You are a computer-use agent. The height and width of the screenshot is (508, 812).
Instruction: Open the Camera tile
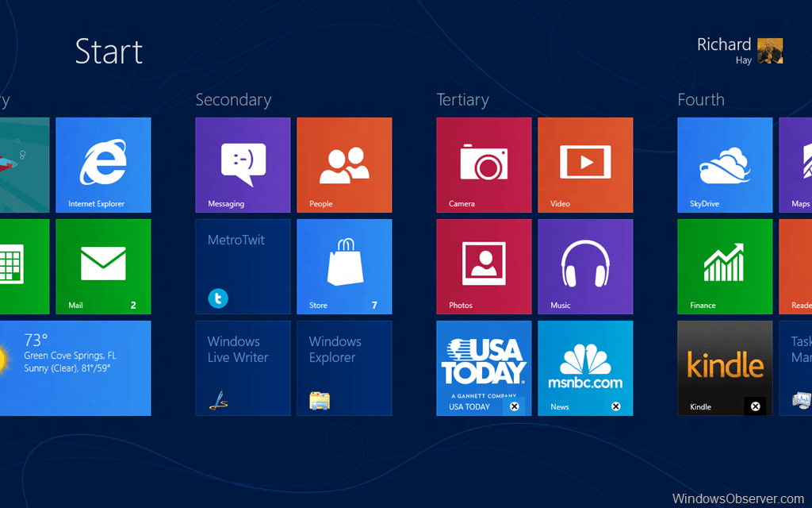coord(484,165)
